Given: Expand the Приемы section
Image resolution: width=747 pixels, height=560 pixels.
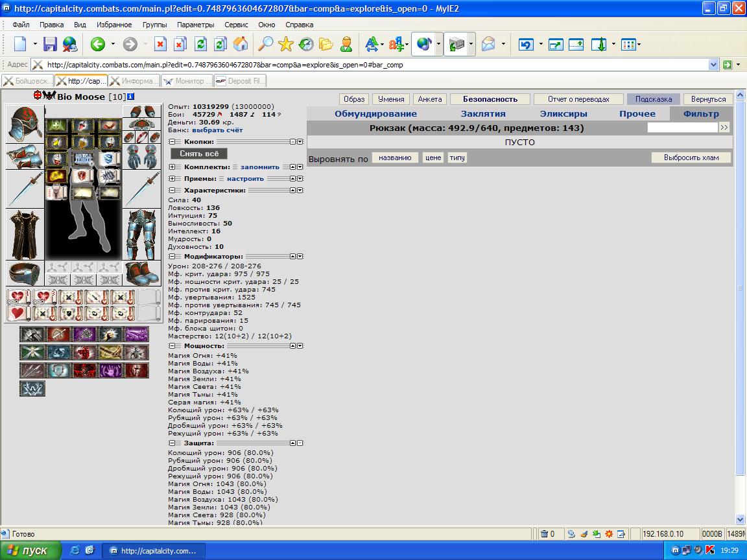Looking at the screenshot, I should click(x=172, y=179).
